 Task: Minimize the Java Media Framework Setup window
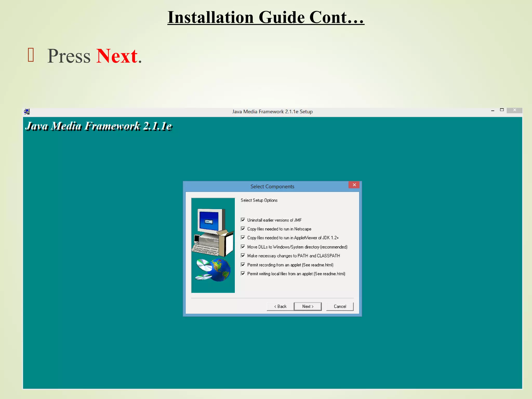pos(493,110)
